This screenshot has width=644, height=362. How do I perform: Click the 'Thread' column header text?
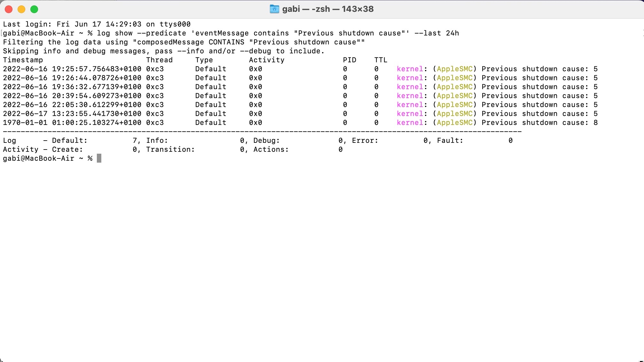[x=159, y=60]
